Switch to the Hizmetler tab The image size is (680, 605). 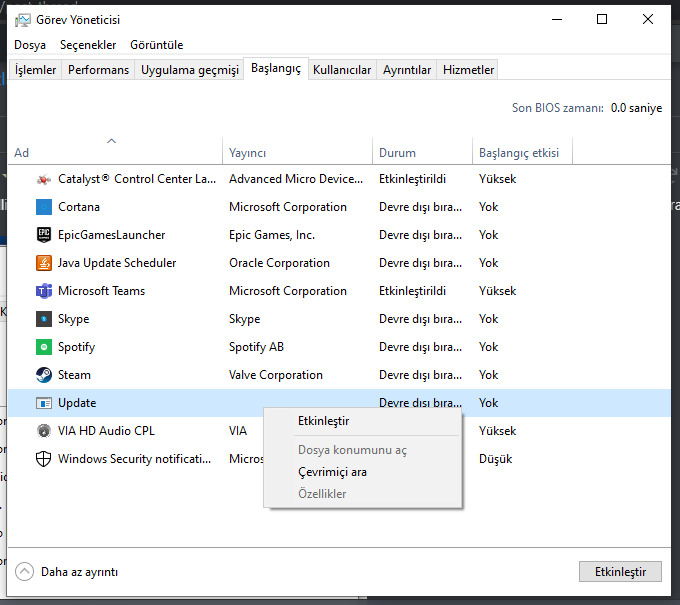(x=468, y=70)
